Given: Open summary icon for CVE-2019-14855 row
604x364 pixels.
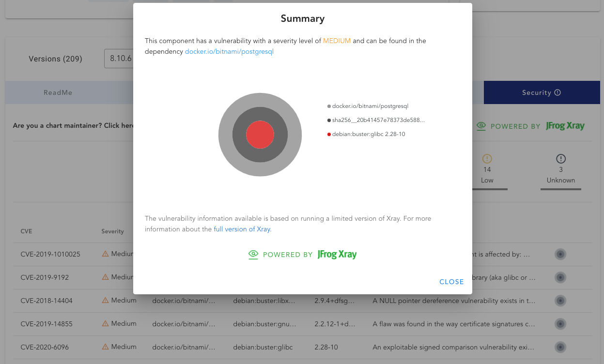Looking at the screenshot, I should click(x=560, y=323).
